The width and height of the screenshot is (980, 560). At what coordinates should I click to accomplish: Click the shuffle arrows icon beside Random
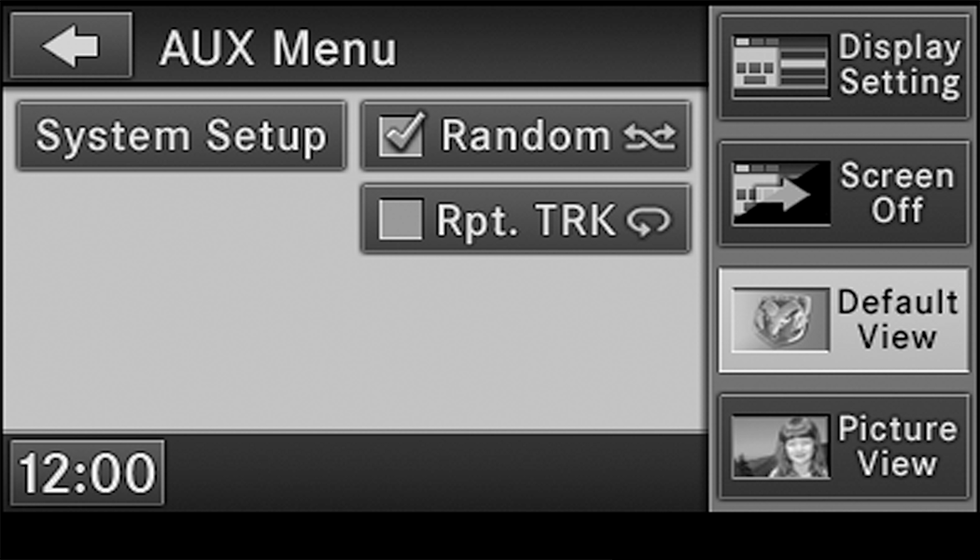pyautogui.click(x=650, y=137)
